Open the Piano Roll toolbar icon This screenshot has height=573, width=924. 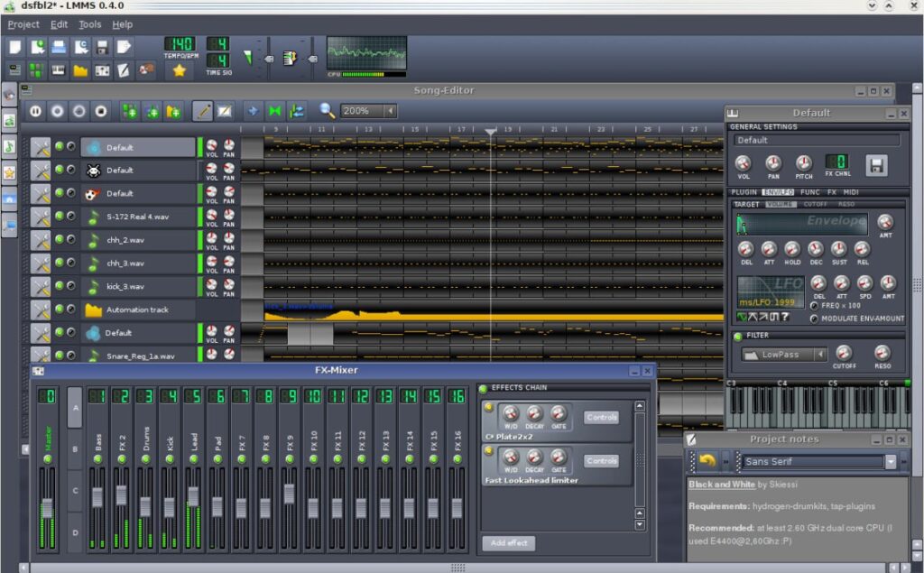pos(59,70)
